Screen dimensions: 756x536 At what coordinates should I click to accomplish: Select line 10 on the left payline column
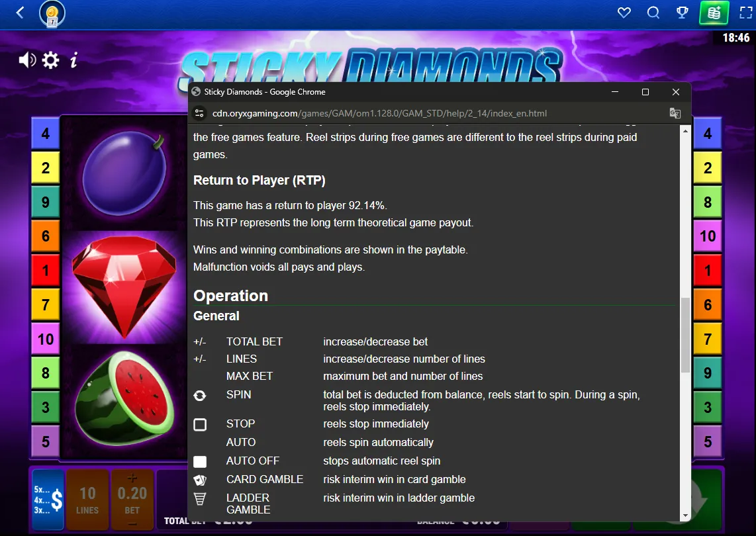pos(45,339)
